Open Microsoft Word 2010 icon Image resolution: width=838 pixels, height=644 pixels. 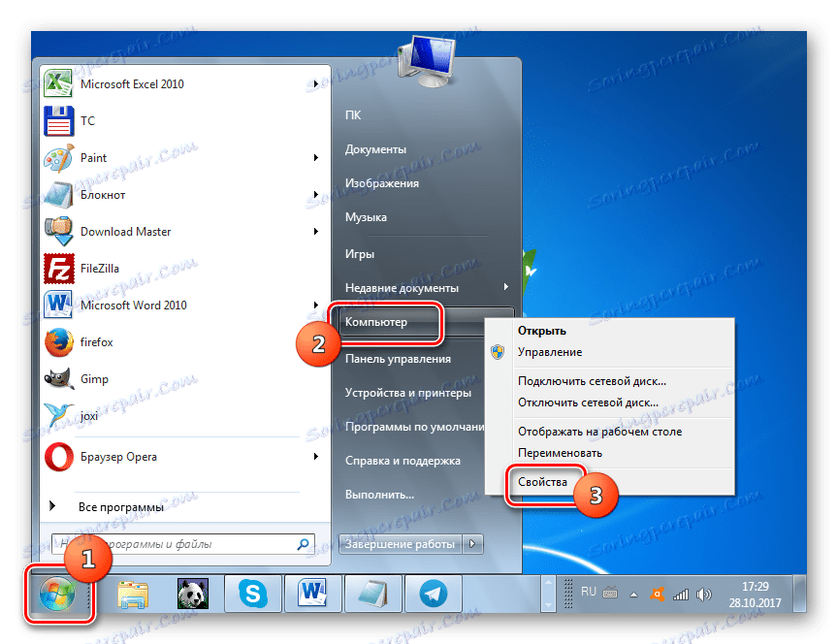58,306
